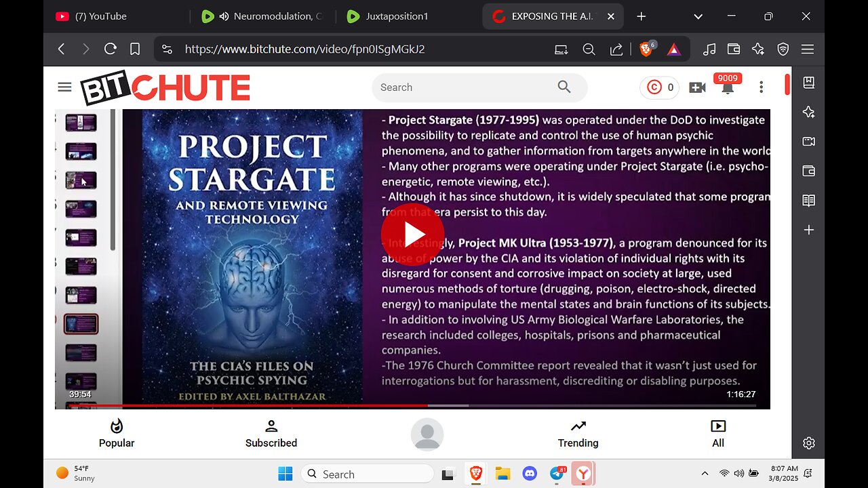Open Brave Shields lion icon
Screen dimensions: 868x488
[647, 49]
